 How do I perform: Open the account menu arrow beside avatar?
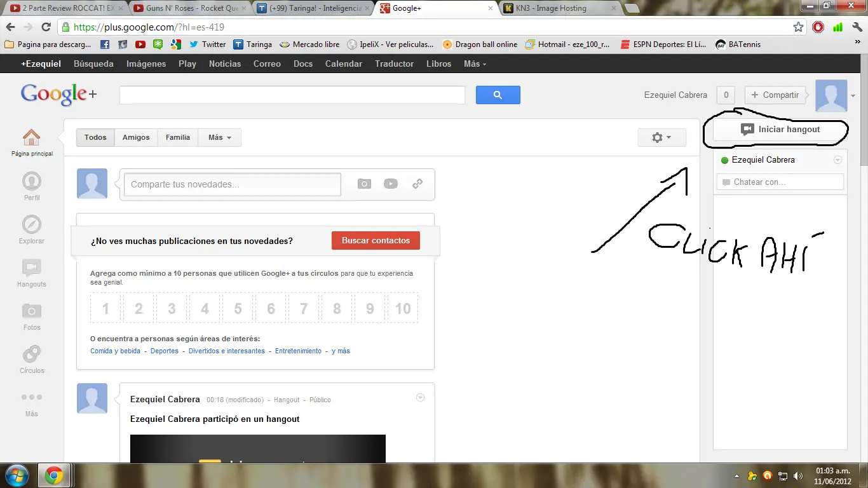point(853,96)
